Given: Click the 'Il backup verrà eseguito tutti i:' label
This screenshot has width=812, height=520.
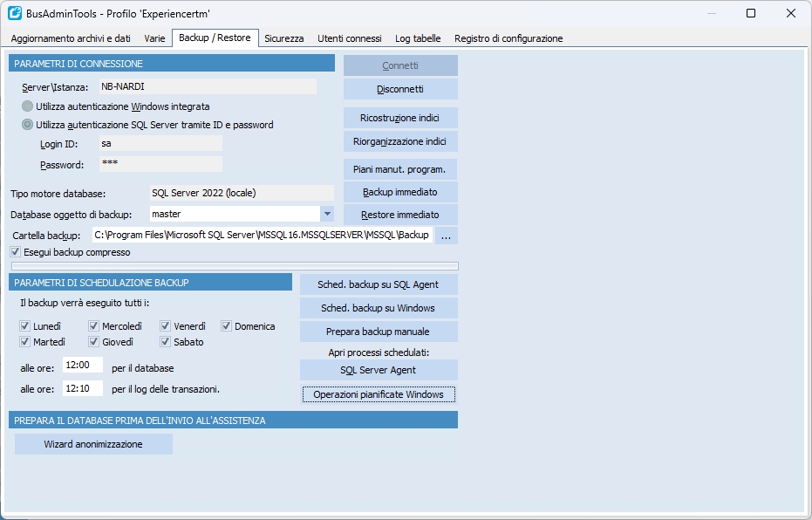Looking at the screenshot, I should tap(85, 303).
